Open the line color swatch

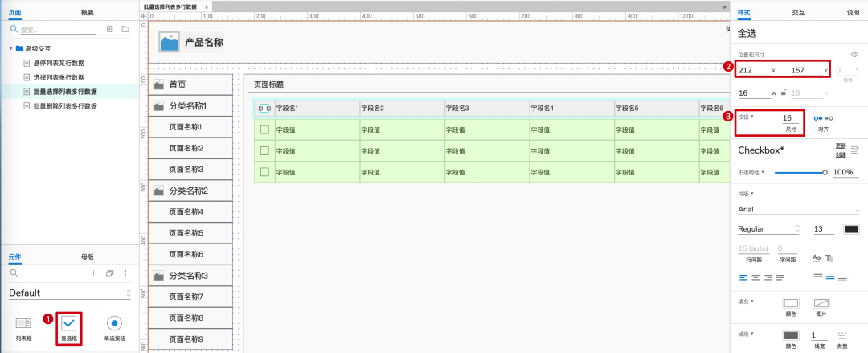791,335
